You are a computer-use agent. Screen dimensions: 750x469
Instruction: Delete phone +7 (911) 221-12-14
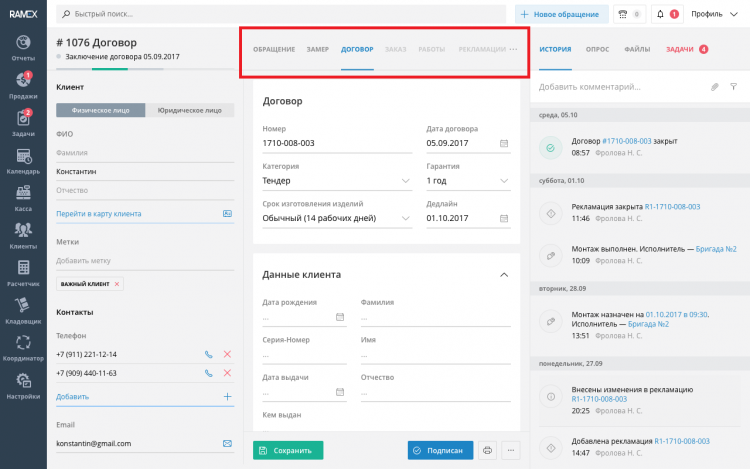(227, 354)
